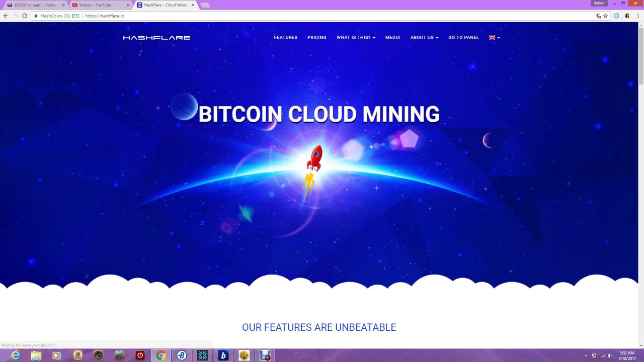The height and width of the screenshot is (362, 644).
Task: Click the yellow face taskbar icon
Action: (x=244, y=355)
